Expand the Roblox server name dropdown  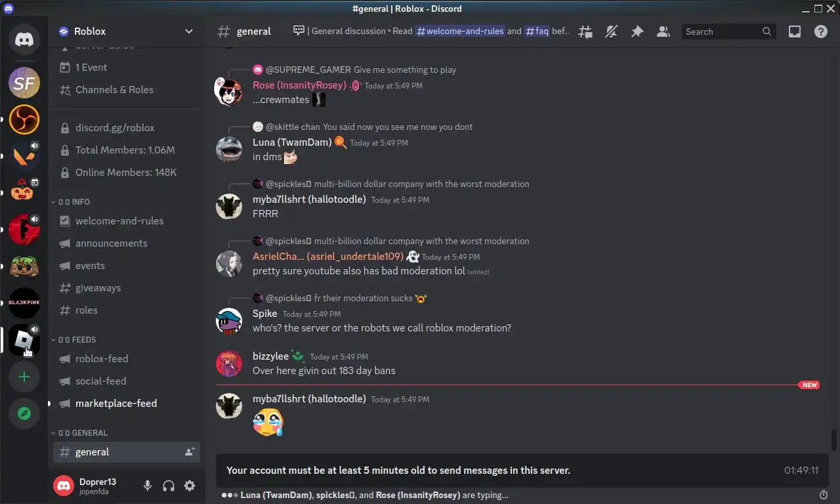click(x=189, y=31)
